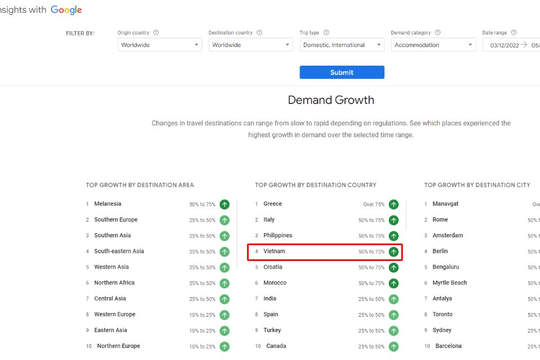This screenshot has height=360, width=540.
Task: Click the growth arrow icon for Croatia
Action: pos(394,268)
